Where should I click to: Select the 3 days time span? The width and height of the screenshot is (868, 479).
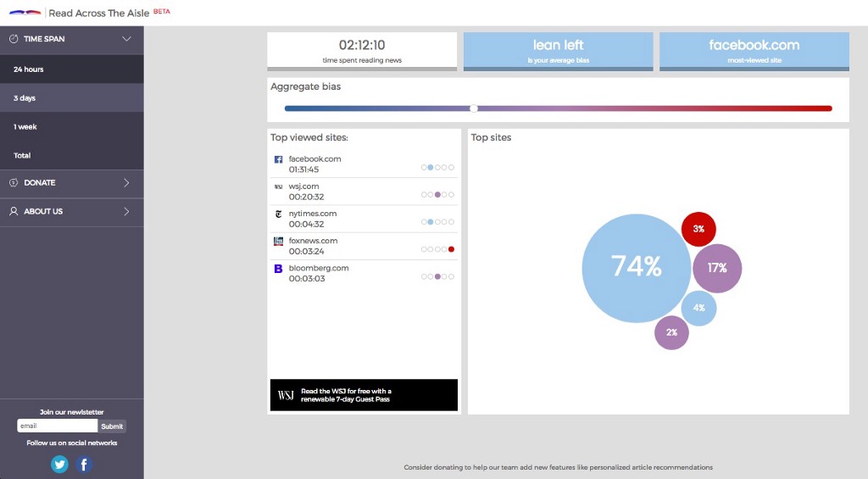(x=72, y=98)
